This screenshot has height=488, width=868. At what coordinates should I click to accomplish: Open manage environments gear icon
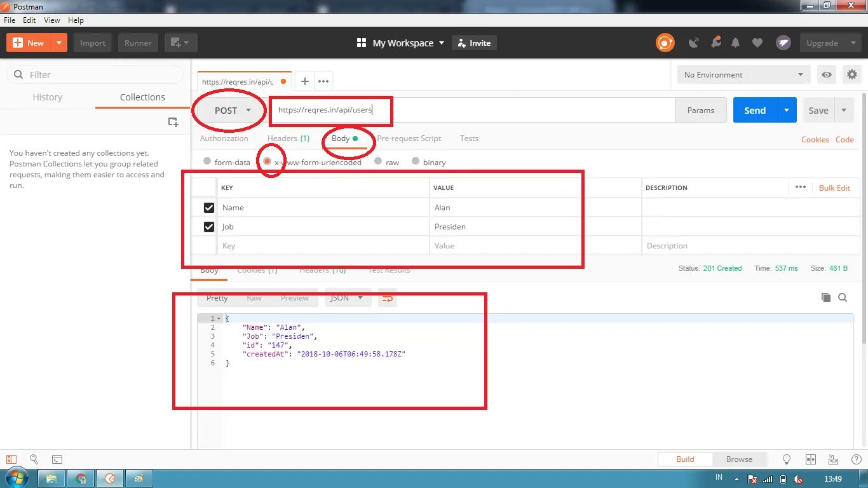tap(852, 75)
